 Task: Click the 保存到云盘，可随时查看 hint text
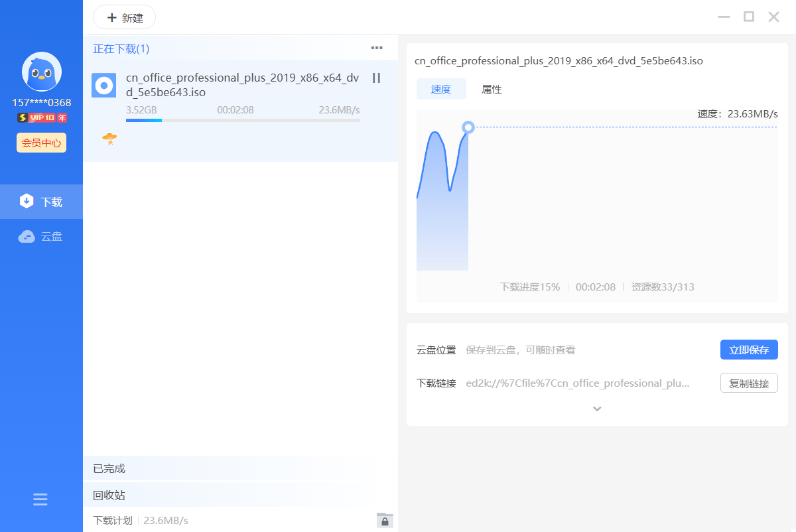coord(521,350)
